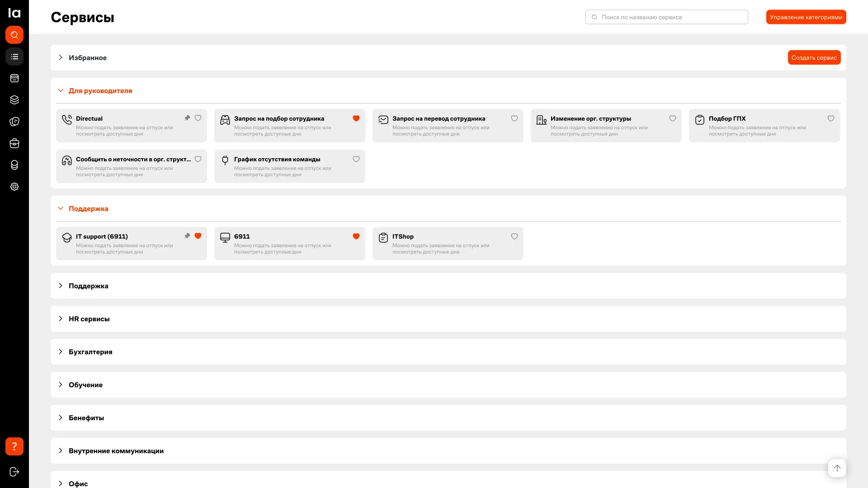Unfavorite Запрос на подбор сотрудника heart

[356, 118]
